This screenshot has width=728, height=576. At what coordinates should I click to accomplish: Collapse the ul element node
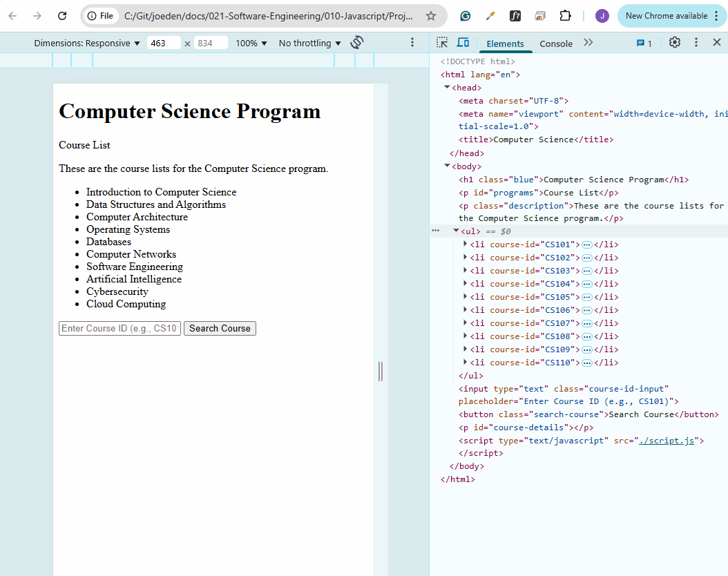[x=457, y=231]
